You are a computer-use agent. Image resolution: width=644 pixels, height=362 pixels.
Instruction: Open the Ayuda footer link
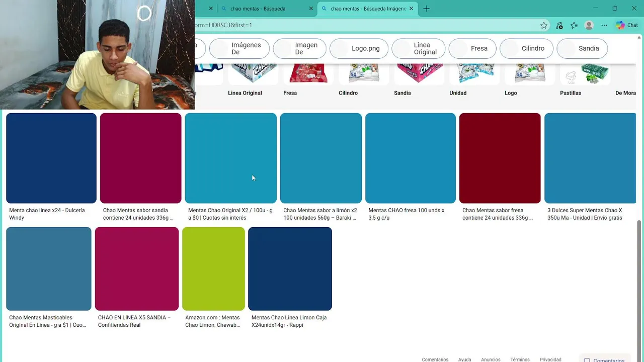pos(464,359)
